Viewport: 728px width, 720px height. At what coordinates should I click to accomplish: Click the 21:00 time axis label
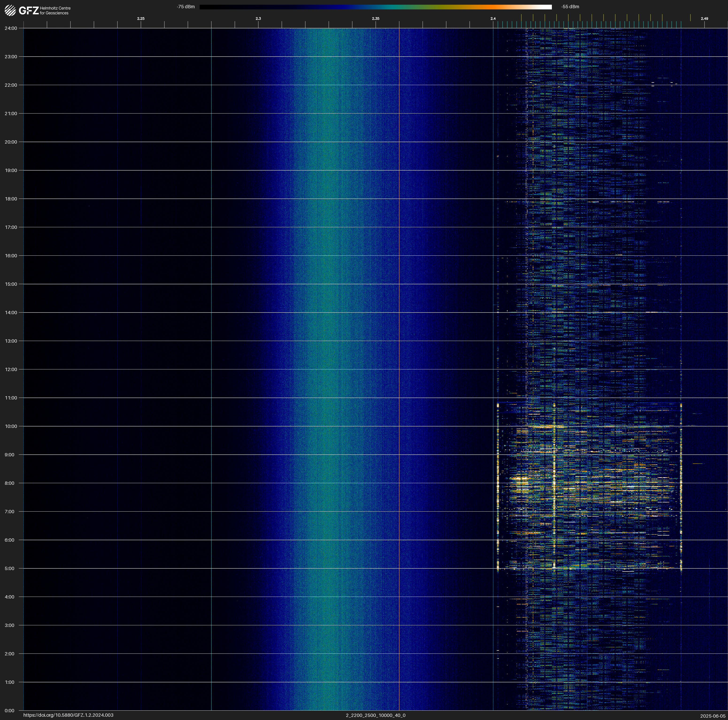point(11,113)
